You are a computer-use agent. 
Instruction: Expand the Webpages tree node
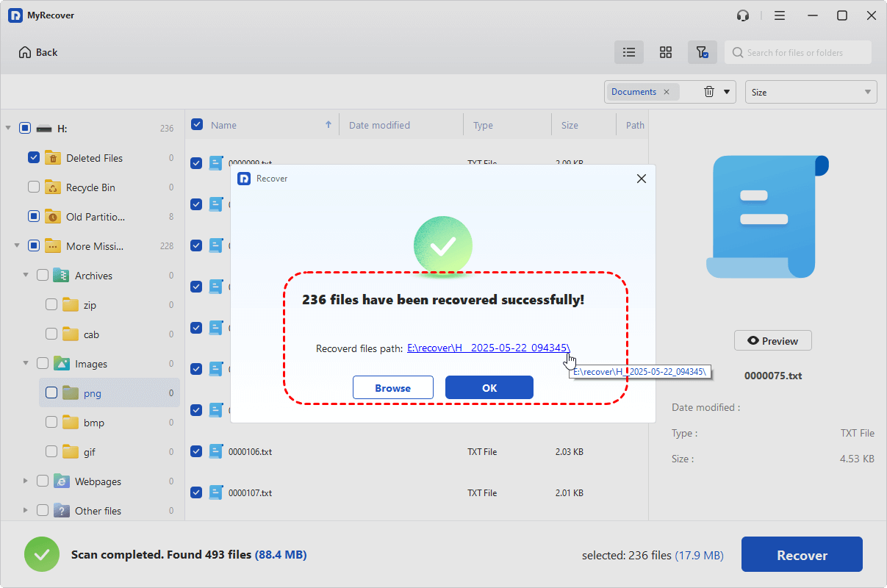[x=26, y=481]
